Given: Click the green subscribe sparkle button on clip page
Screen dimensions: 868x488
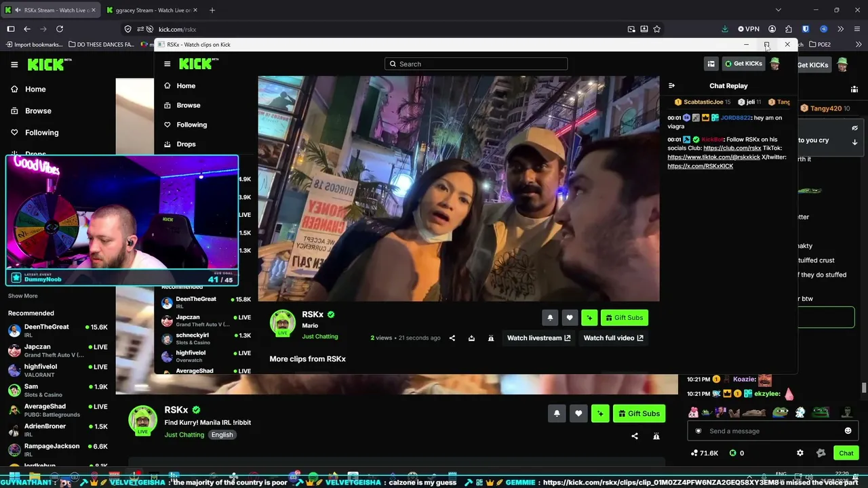Looking at the screenshot, I should [589, 318].
